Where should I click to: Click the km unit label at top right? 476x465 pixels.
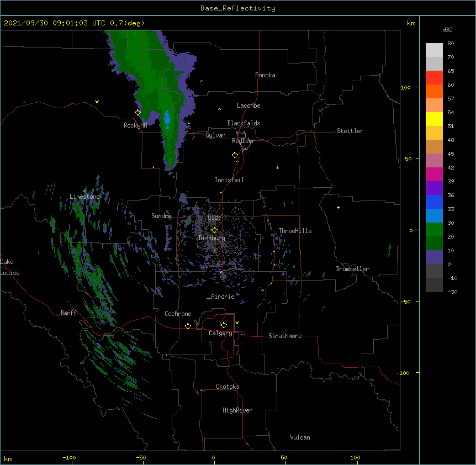(x=411, y=23)
